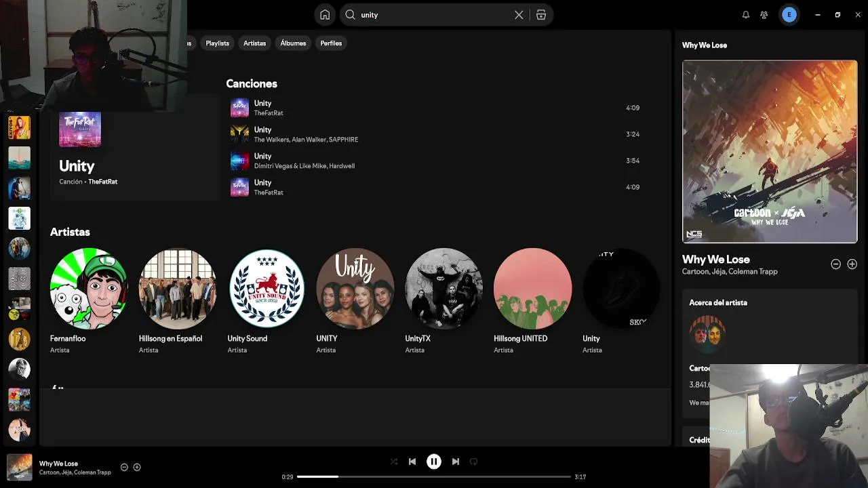
Task: Go to Spotify home via house icon
Action: [325, 15]
